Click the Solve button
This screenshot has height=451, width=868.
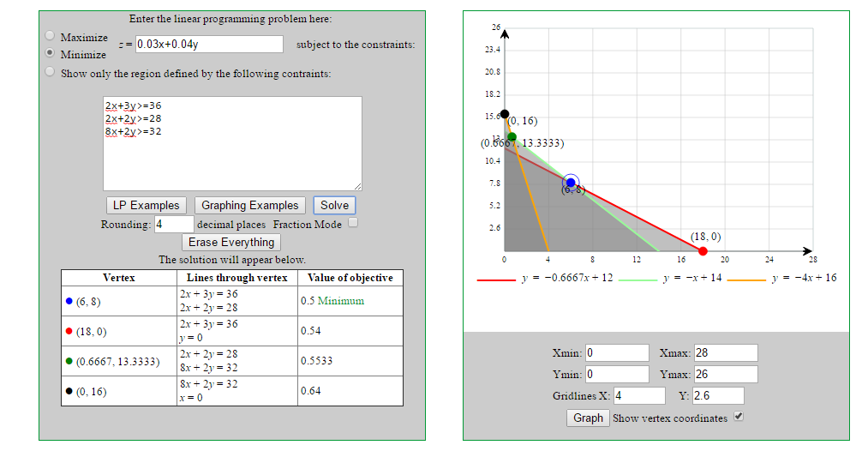point(334,205)
